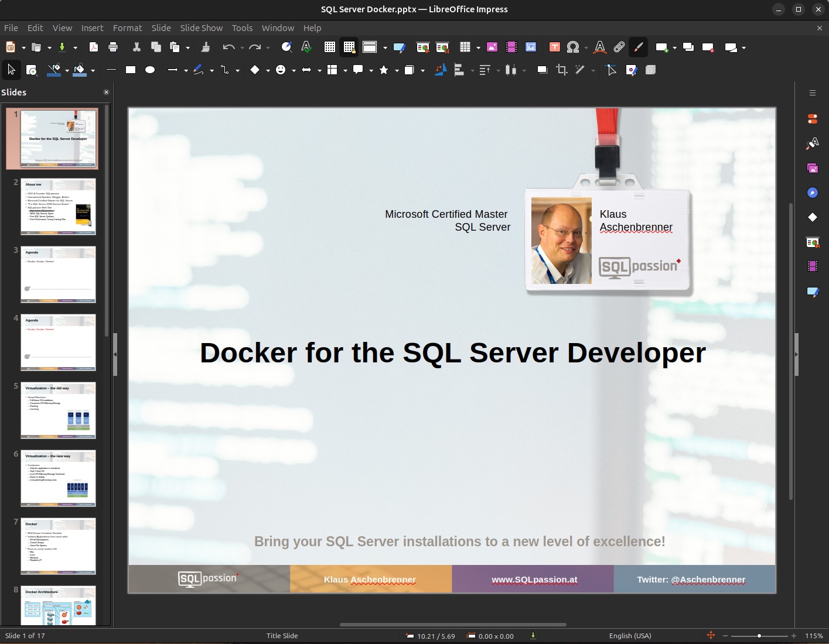Image resolution: width=829 pixels, height=644 pixels.
Task: Pick the line color swatch
Action: click(54, 70)
